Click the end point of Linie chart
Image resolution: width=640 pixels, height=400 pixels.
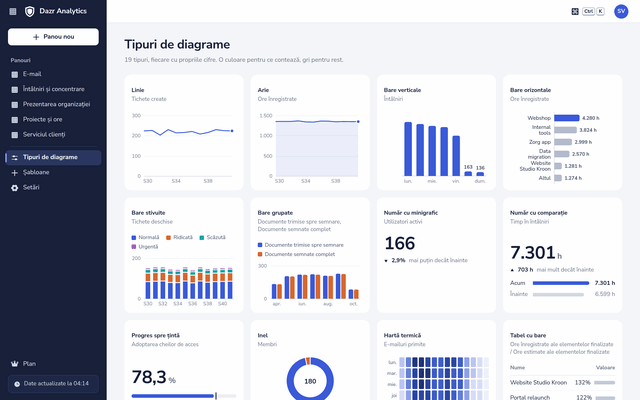[232, 131]
